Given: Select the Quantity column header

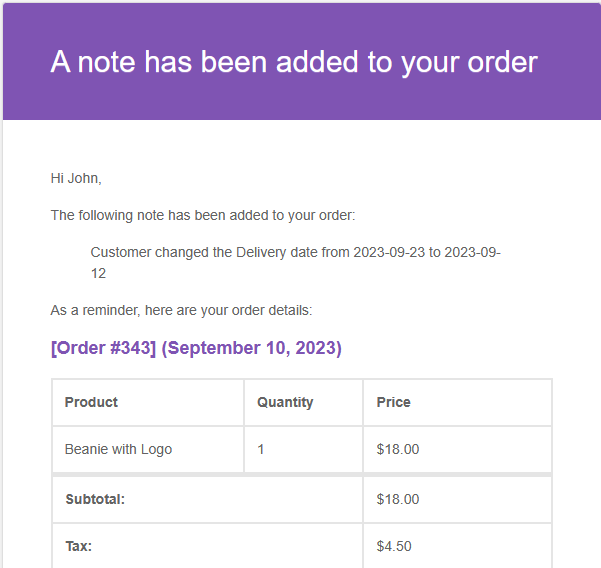Looking at the screenshot, I should tap(285, 402).
